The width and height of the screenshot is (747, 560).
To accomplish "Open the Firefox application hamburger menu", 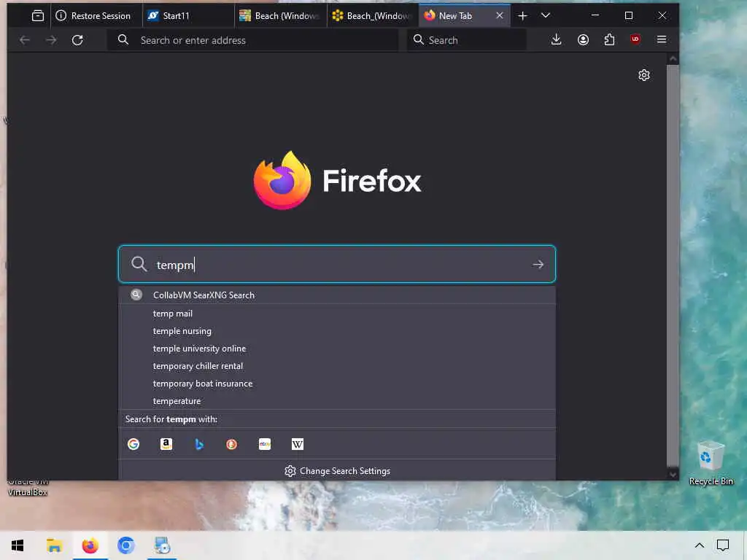I will pyautogui.click(x=662, y=39).
